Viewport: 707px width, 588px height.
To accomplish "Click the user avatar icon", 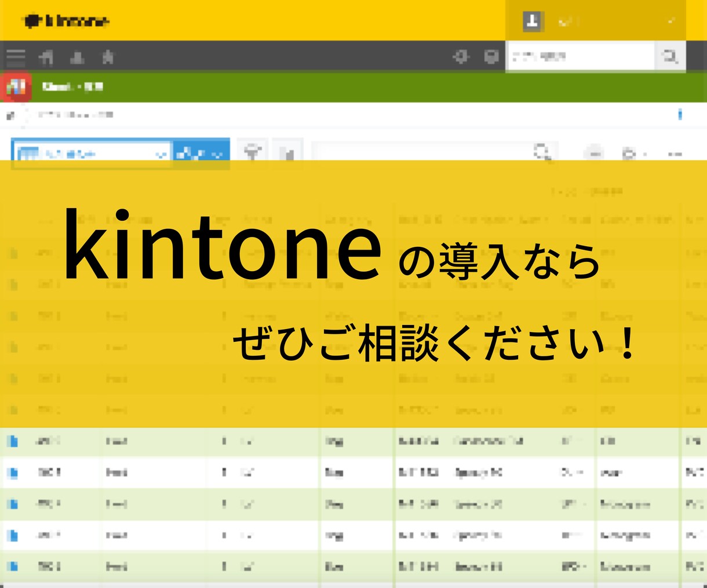I will point(532,22).
